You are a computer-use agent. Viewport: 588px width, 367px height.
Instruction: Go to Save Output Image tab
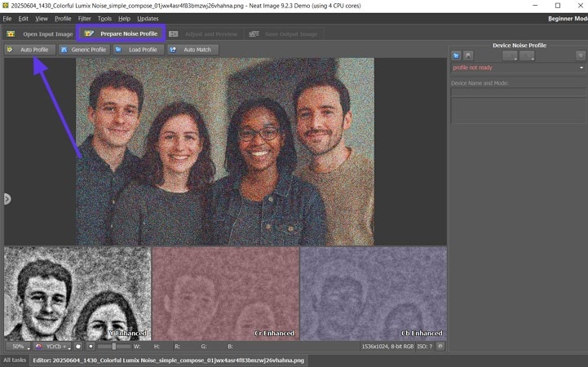click(x=283, y=34)
